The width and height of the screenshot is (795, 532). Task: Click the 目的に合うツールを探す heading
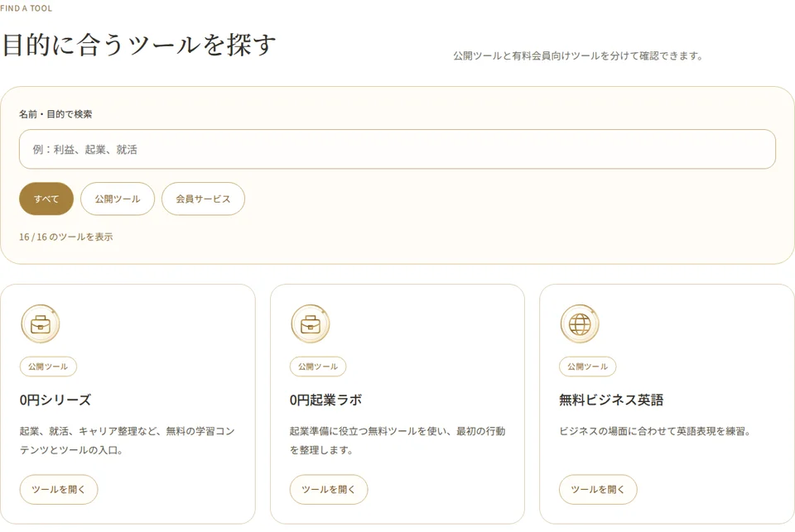[139, 45]
